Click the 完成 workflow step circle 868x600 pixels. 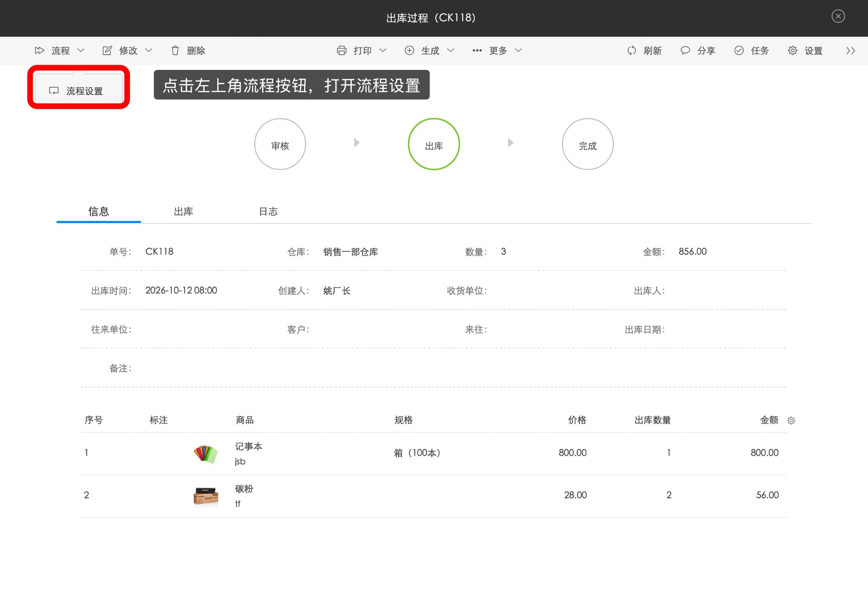pyautogui.click(x=588, y=144)
